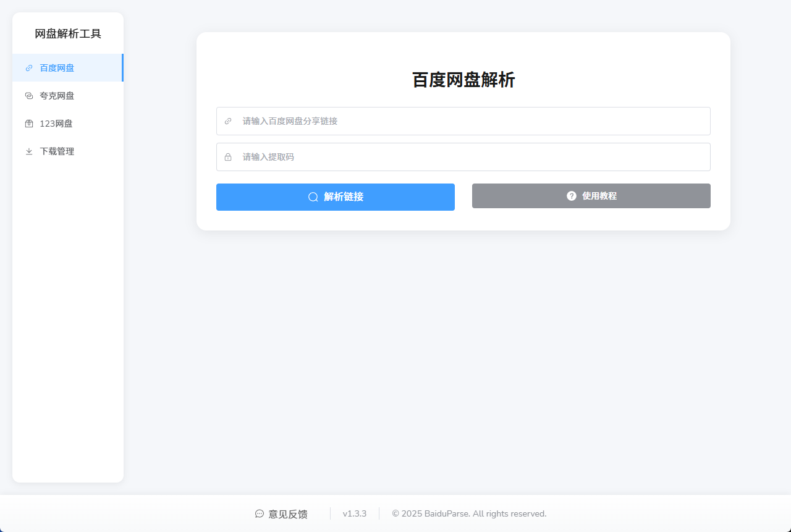Click the chat bubble icon beside 意见反馈
The width and height of the screenshot is (791, 532).
[260, 514]
